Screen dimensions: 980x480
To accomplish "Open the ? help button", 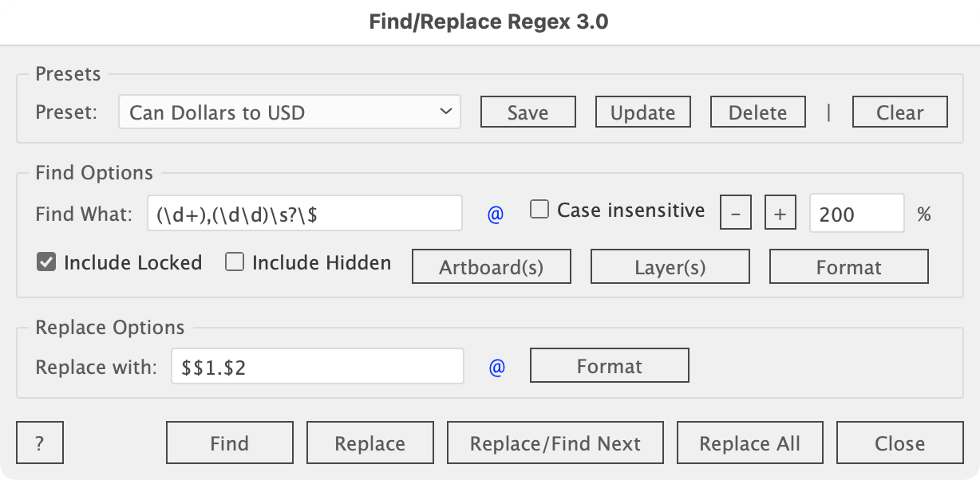I will 39,443.
